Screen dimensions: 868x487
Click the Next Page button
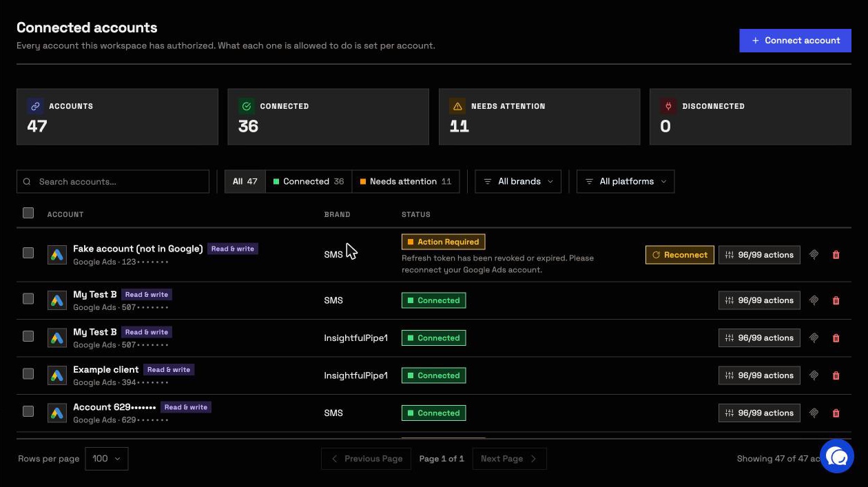click(x=510, y=459)
